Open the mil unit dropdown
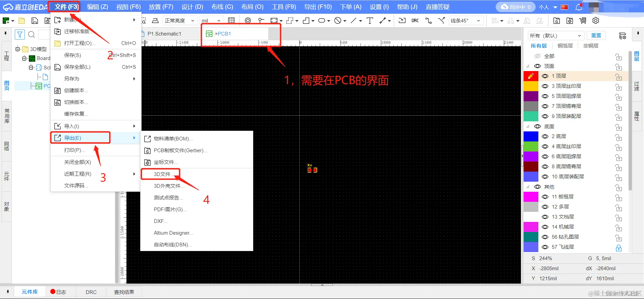 point(211,20)
